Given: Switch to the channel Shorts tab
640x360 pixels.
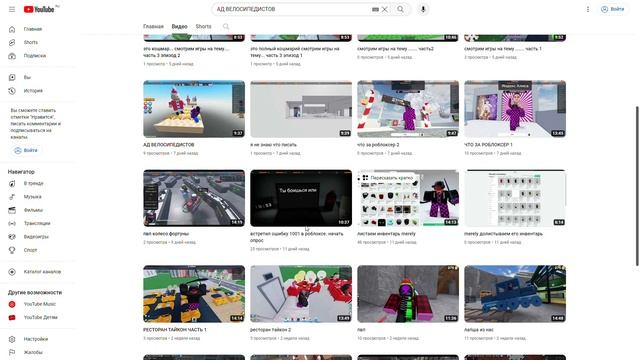Looking at the screenshot, I should pyautogui.click(x=203, y=27).
